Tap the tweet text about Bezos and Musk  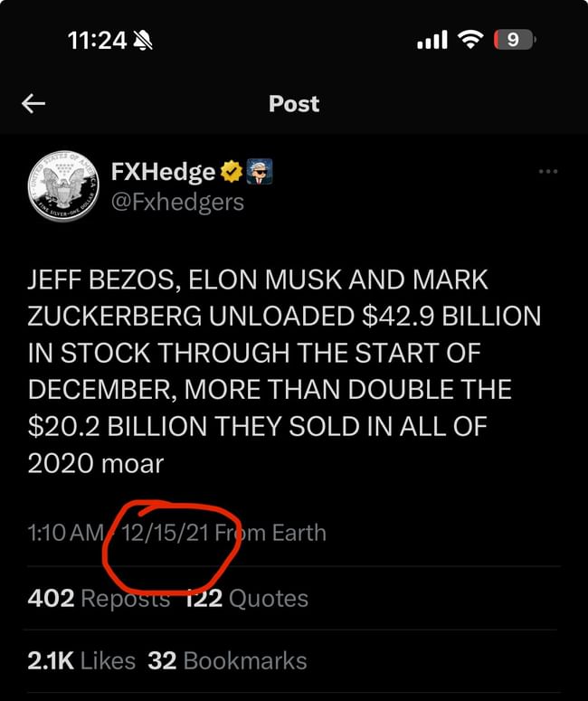[x=284, y=372]
